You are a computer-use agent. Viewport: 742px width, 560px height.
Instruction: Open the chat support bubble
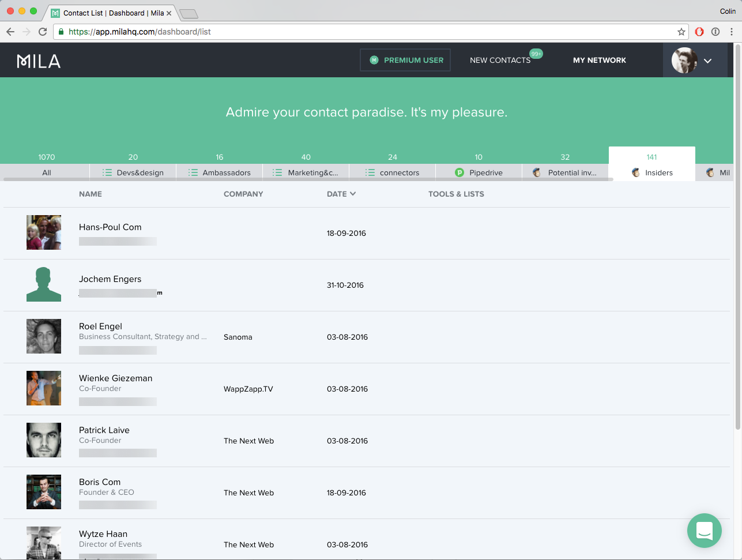click(x=705, y=531)
